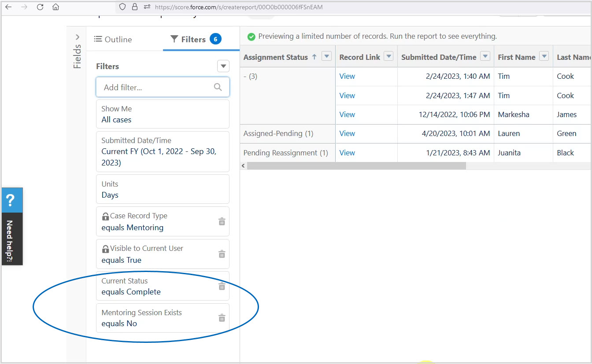Click trash icon for Current Status filter
This screenshot has width=592, height=364.
pyautogui.click(x=222, y=286)
